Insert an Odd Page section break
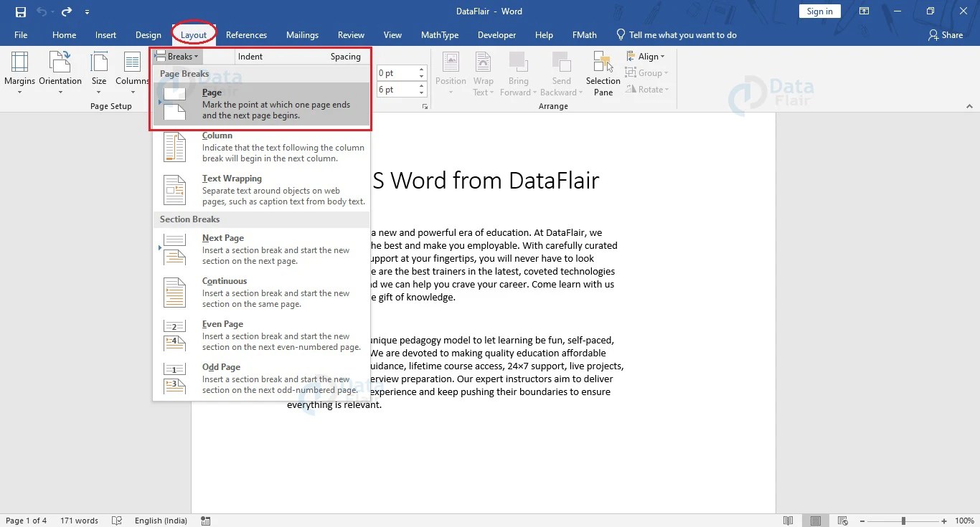Image resolution: width=980 pixels, height=527 pixels. pyautogui.click(x=262, y=378)
